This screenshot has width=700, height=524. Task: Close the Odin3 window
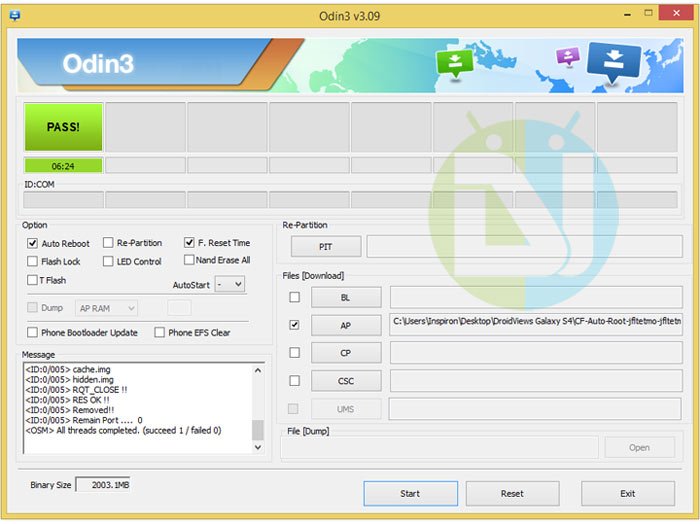tap(676, 13)
